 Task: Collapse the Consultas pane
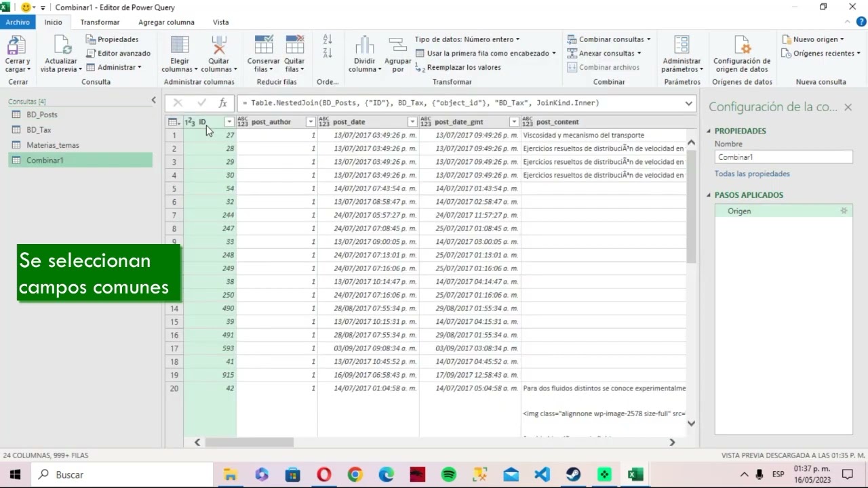point(153,100)
